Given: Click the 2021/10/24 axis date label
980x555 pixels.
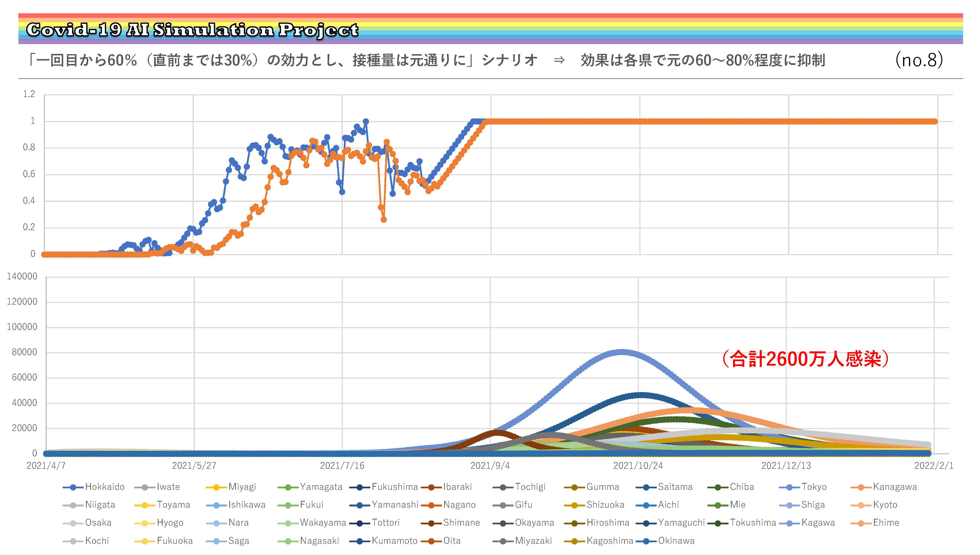Looking at the screenshot, I should point(638,466).
